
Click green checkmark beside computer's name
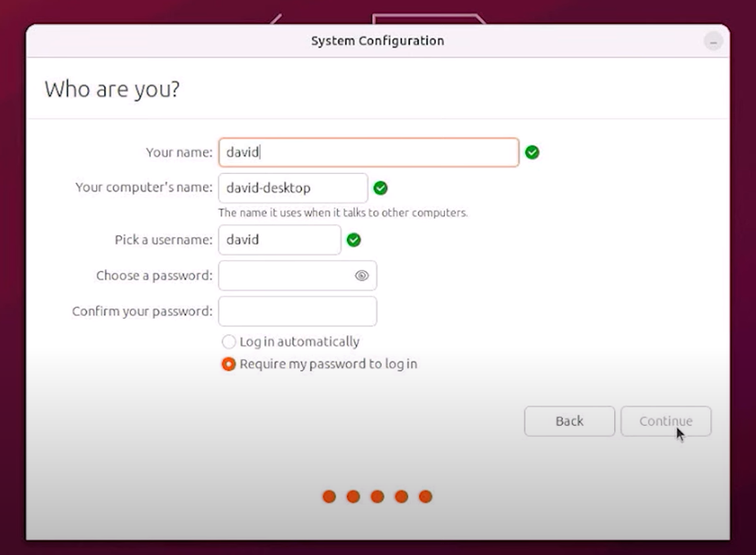click(381, 188)
